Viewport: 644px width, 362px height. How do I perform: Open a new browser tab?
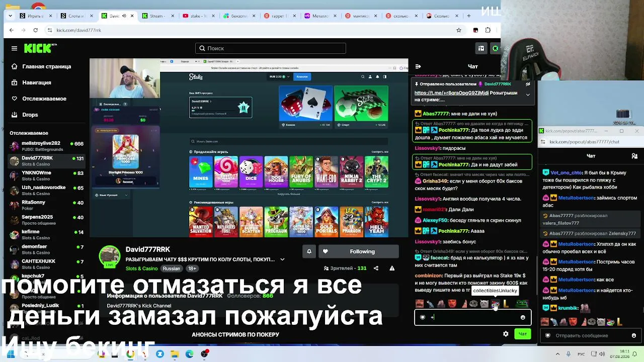(468, 16)
